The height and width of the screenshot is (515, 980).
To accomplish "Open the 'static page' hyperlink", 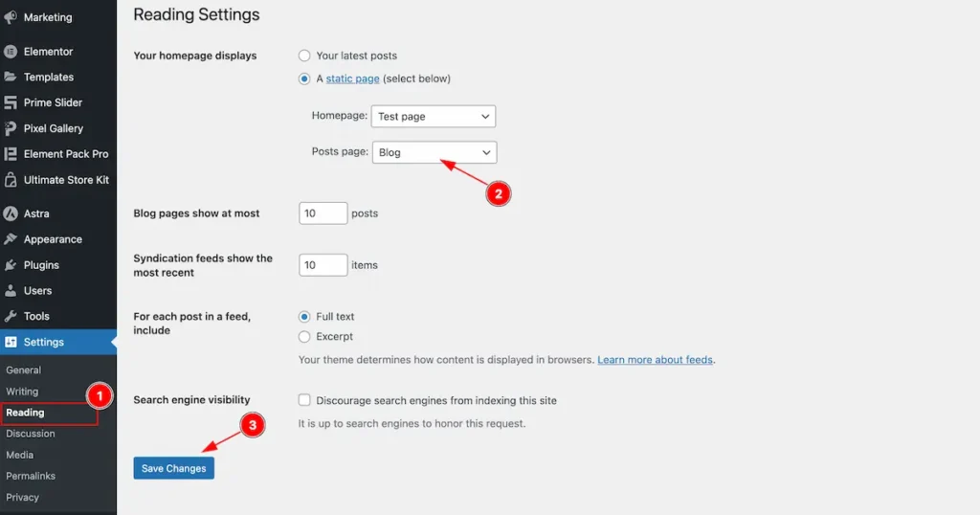I will 352,78.
